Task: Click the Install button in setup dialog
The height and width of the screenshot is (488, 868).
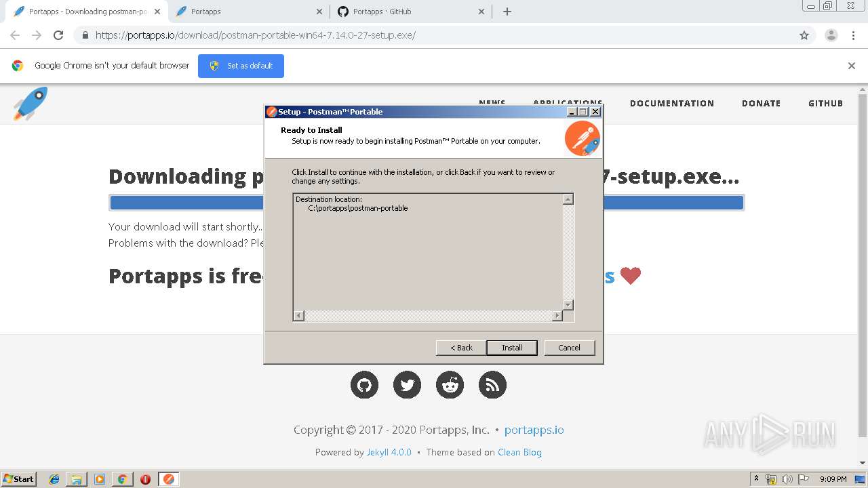Action: pyautogui.click(x=512, y=348)
